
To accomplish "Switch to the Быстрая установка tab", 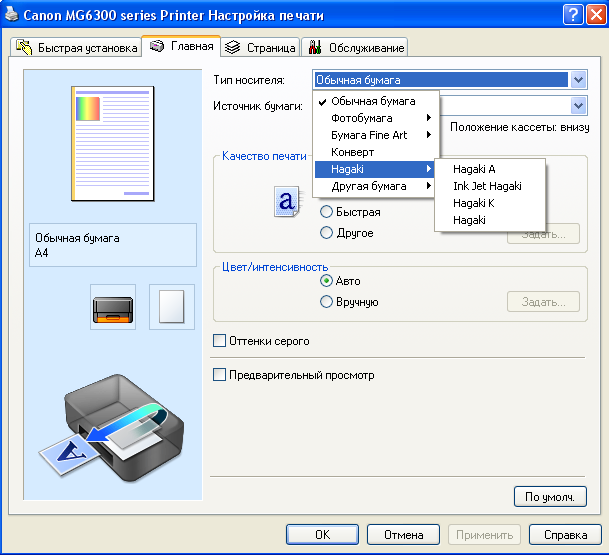I will click(x=76, y=47).
